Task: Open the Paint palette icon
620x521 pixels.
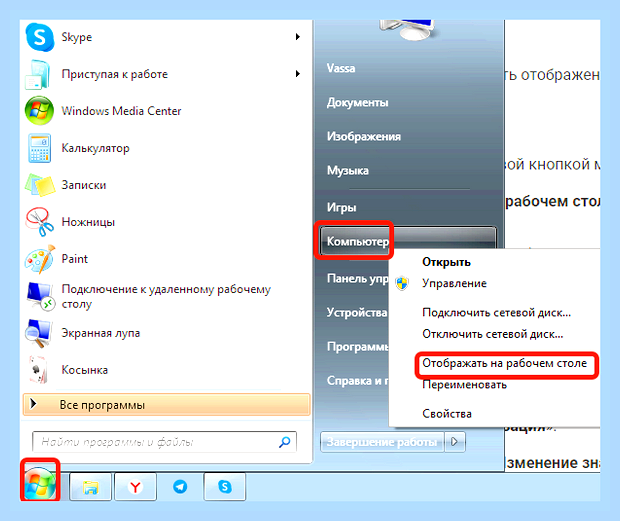Action: [40, 259]
